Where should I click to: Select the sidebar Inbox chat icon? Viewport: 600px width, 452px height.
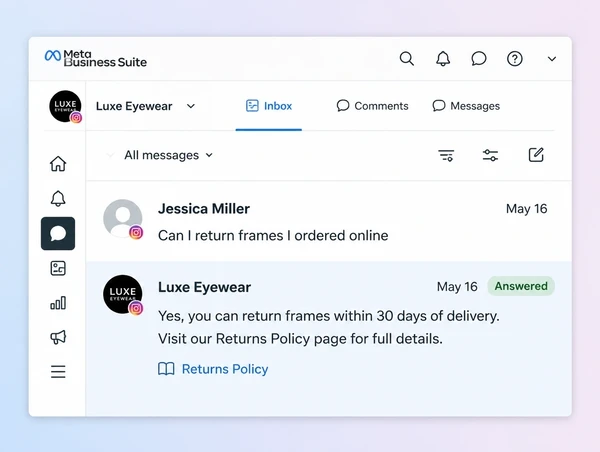click(58, 233)
